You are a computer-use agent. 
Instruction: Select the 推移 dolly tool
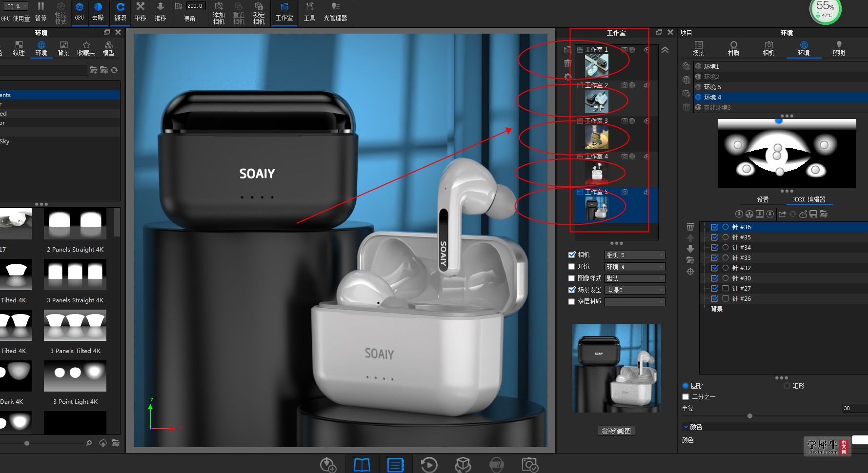pyautogui.click(x=160, y=12)
